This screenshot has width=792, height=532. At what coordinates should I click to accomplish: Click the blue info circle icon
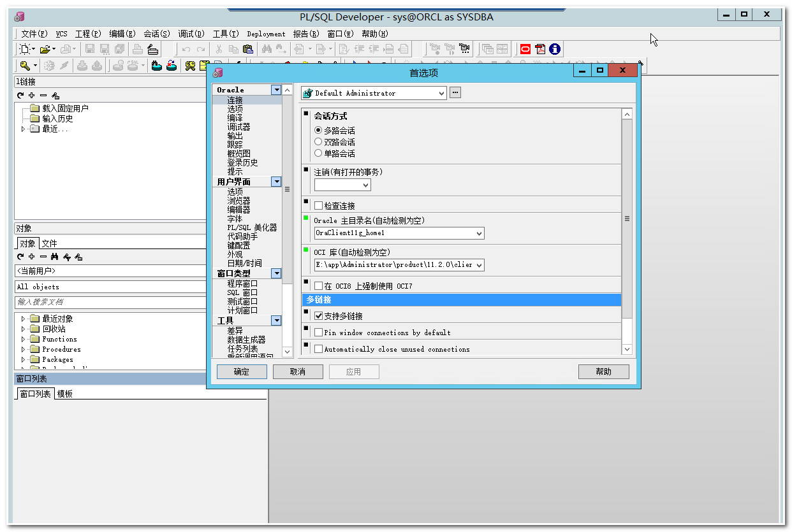coord(555,49)
